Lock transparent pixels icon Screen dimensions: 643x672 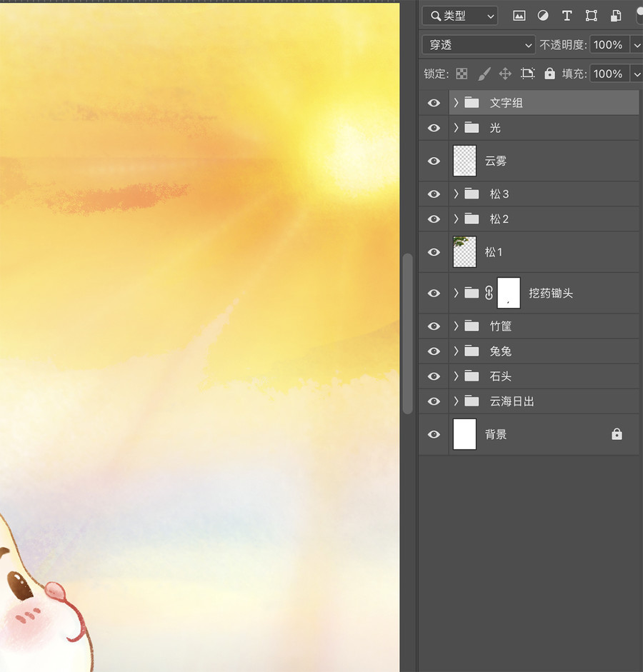(x=462, y=74)
